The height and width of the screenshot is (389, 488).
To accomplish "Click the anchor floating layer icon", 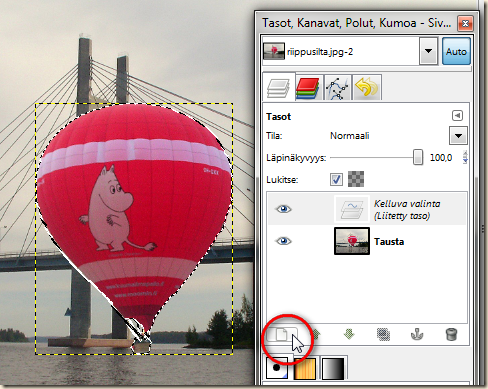I will (x=417, y=334).
